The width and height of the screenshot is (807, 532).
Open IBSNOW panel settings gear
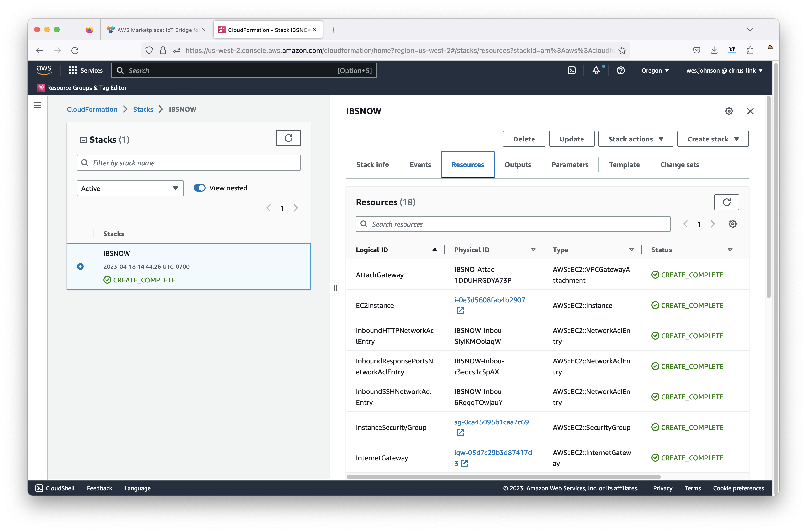click(729, 111)
